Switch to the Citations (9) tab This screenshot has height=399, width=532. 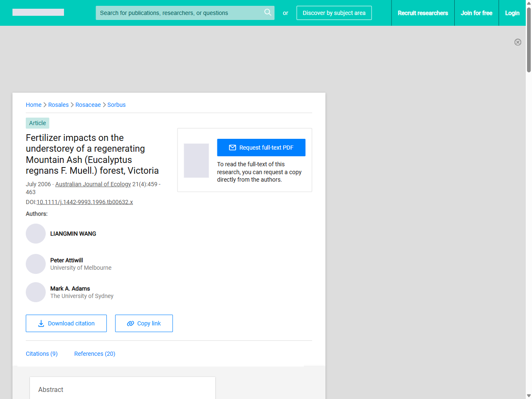(42, 354)
